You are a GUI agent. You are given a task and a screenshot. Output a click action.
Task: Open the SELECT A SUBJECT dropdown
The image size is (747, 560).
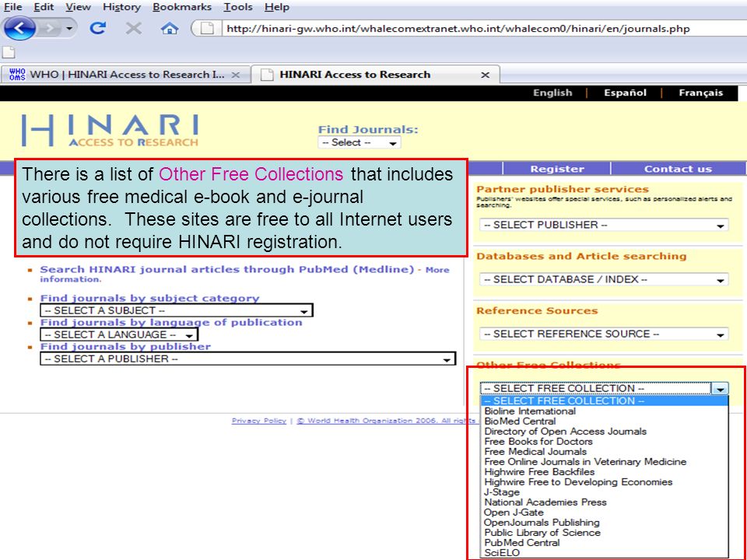[177, 310]
